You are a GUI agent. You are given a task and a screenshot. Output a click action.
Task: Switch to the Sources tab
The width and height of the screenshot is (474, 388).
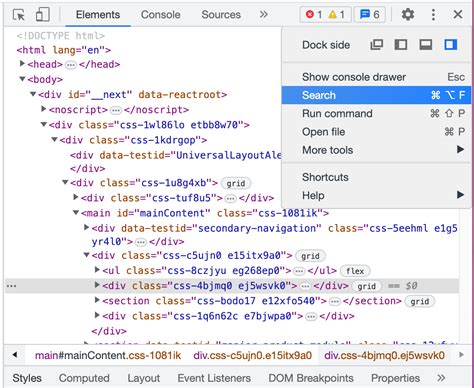point(221,15)
